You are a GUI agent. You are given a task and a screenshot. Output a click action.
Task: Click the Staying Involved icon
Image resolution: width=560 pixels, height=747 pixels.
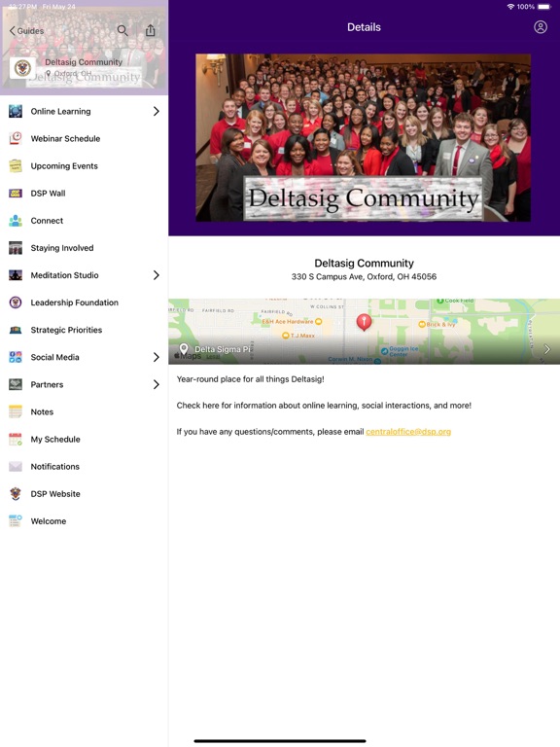(16, 248)
